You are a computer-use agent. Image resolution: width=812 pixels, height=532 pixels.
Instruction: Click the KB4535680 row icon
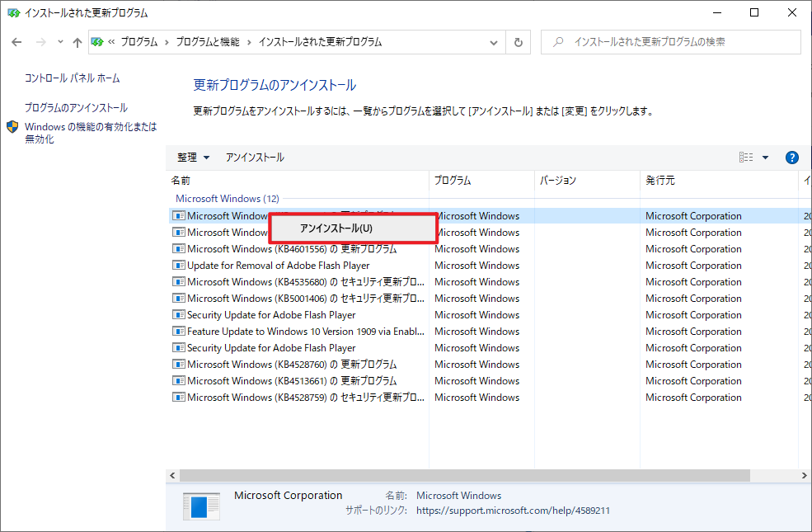pos(179,282)
